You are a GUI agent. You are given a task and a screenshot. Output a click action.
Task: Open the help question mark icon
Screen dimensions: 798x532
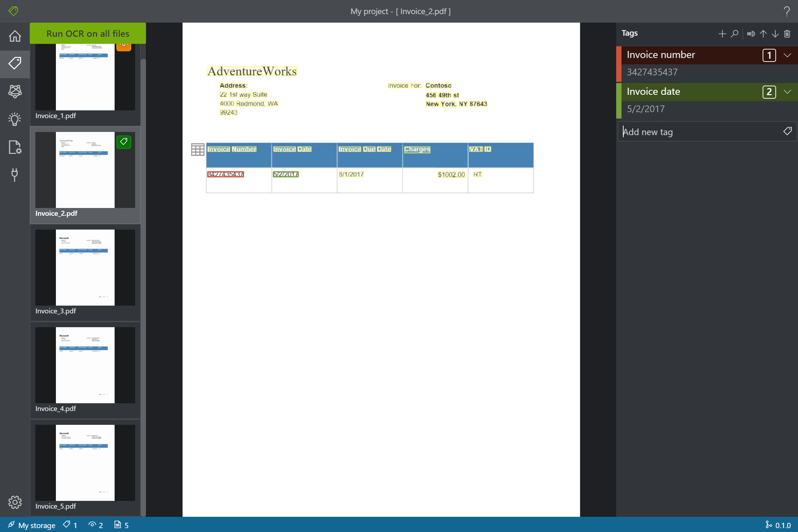pos(787,11)
